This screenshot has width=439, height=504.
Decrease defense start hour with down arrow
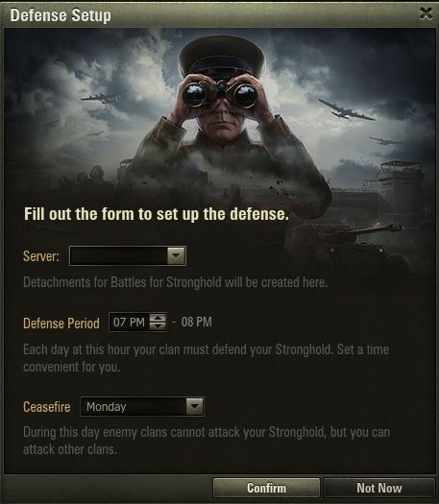point(158,326)
